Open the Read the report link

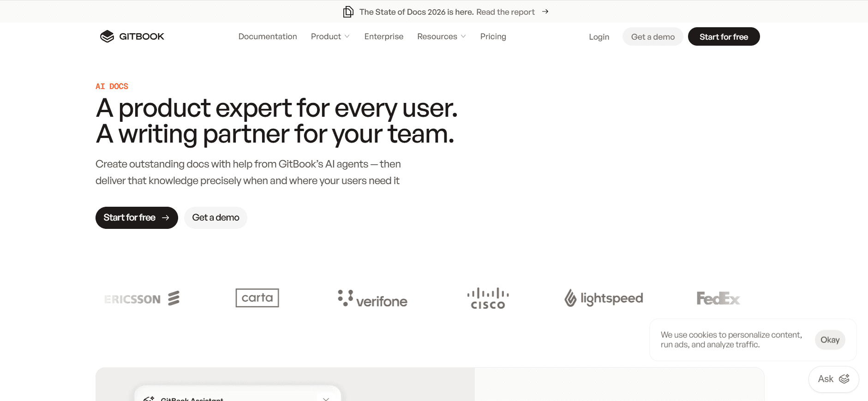pos(505,12)
